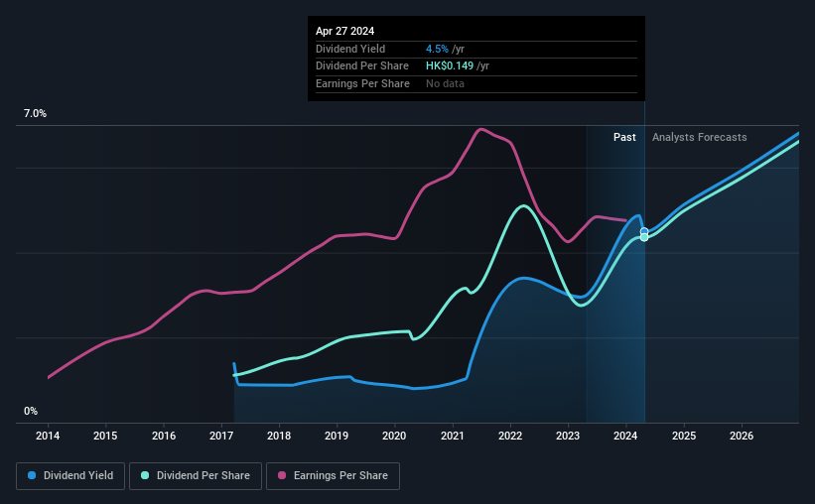Click the Analysts Forecasts section label
Screen dimensions: 815x504
700,137
